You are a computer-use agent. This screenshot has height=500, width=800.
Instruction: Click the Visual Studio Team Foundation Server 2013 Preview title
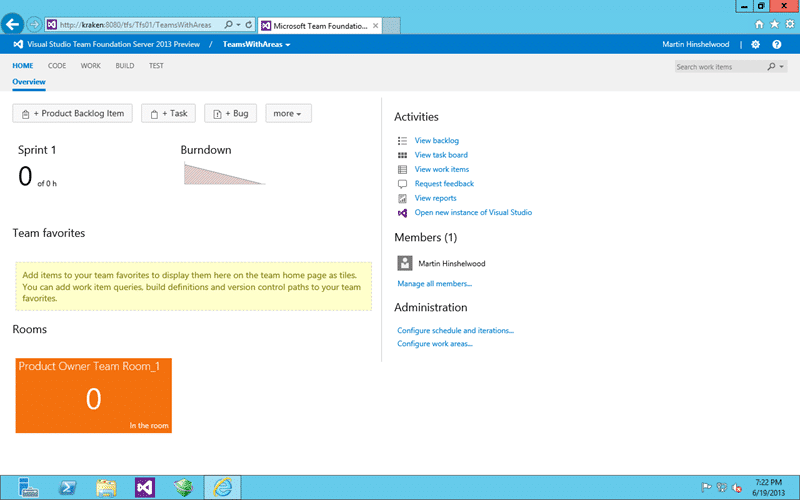pos(113,44)
